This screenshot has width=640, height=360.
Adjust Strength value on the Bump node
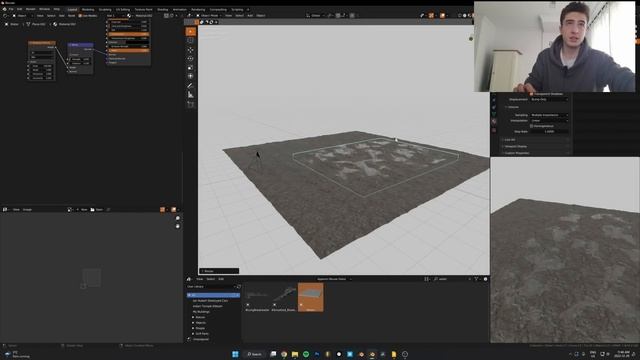(x=80, y=59)
